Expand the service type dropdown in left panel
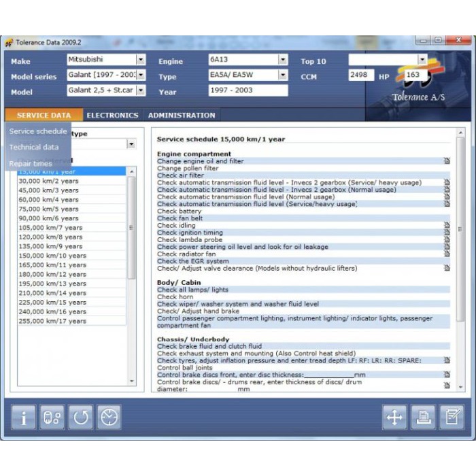 click(x=131, y=144)
